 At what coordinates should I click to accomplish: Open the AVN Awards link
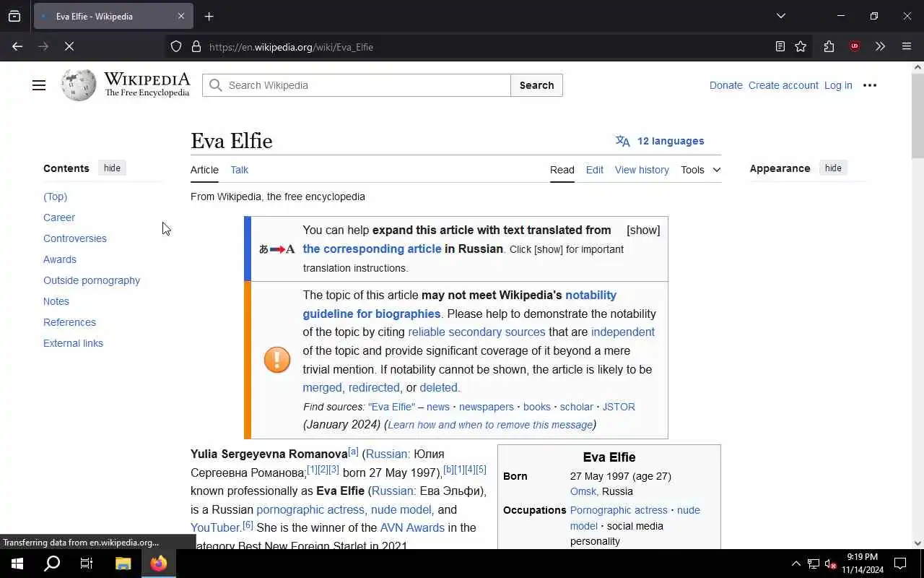(412, 527)
